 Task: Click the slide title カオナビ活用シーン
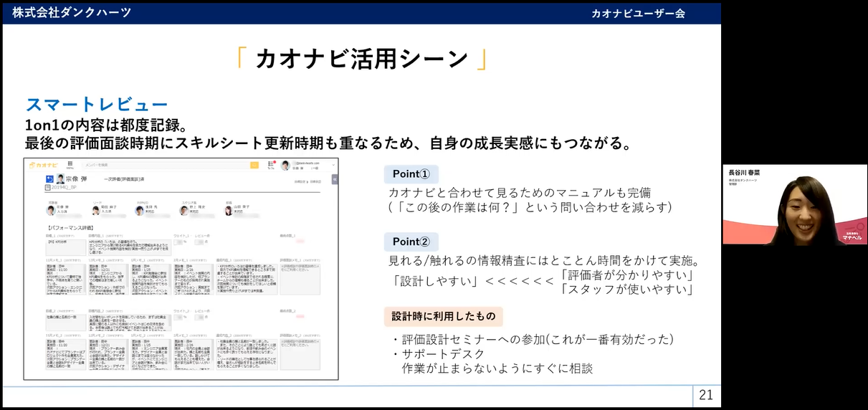[362, 58]
